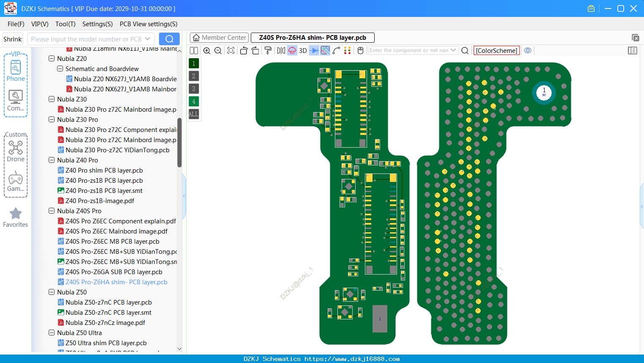Image resolution: width=644 pixels, height=363 pixels.
Task: Toggle the eye visibility icon in toolbar
Action: [528, 50]
